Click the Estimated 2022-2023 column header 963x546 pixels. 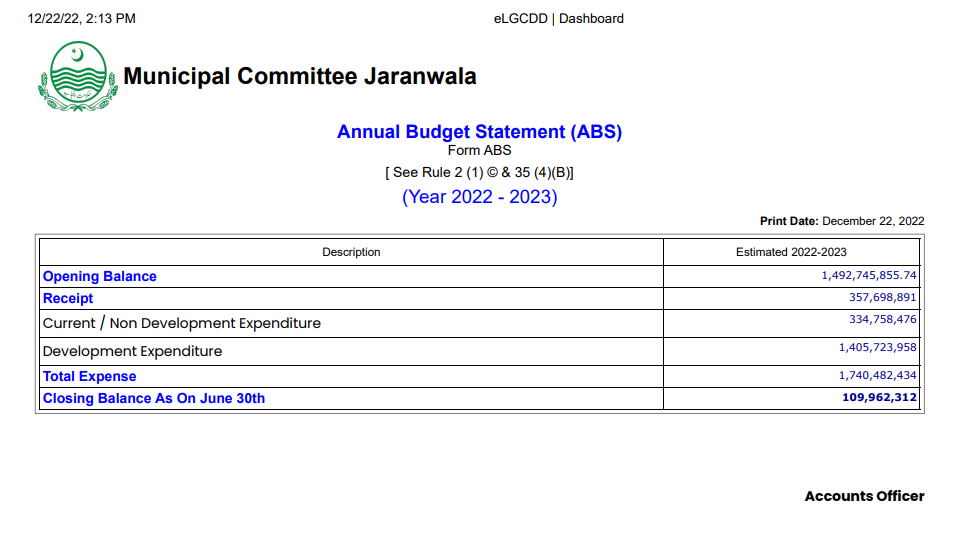tap(791, 252)
